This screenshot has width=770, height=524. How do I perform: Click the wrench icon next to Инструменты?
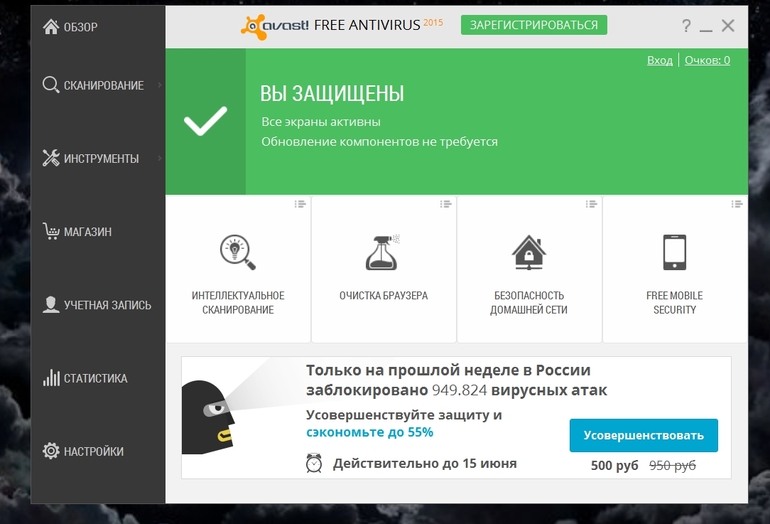point(51,158)
